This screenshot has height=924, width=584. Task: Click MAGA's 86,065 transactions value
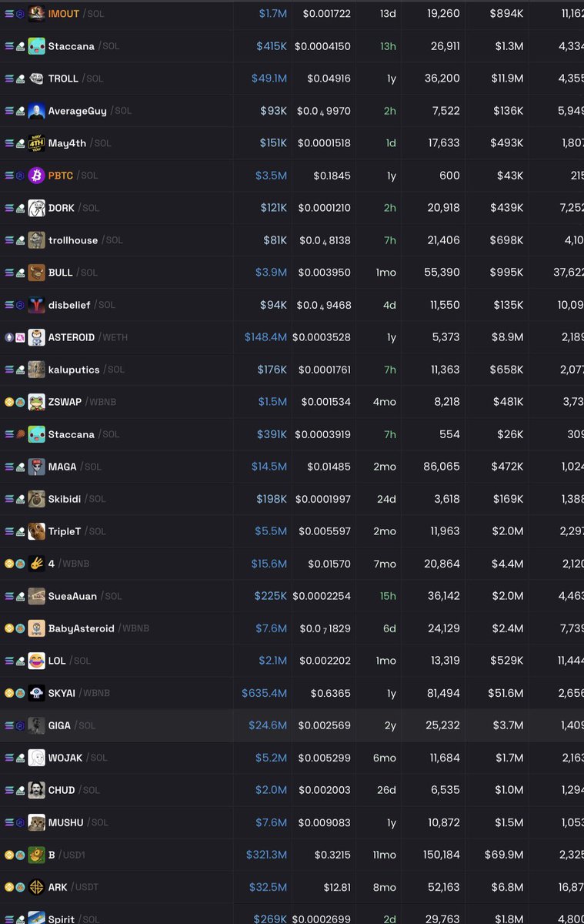[442, 467]
